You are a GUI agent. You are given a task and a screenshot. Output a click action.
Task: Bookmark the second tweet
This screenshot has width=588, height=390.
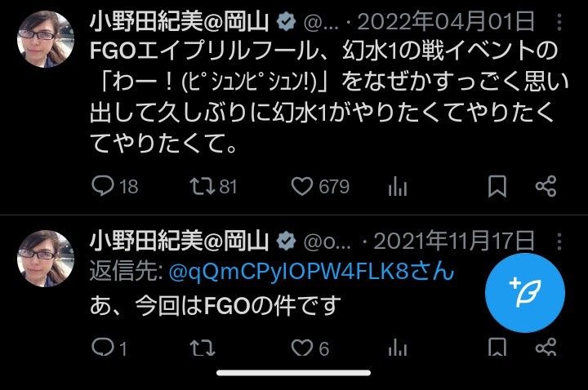point(497,348)
